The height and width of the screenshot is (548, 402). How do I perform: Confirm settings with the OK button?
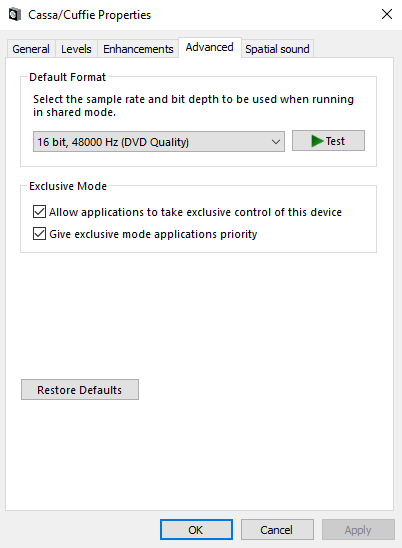click(x=196, y=530)
